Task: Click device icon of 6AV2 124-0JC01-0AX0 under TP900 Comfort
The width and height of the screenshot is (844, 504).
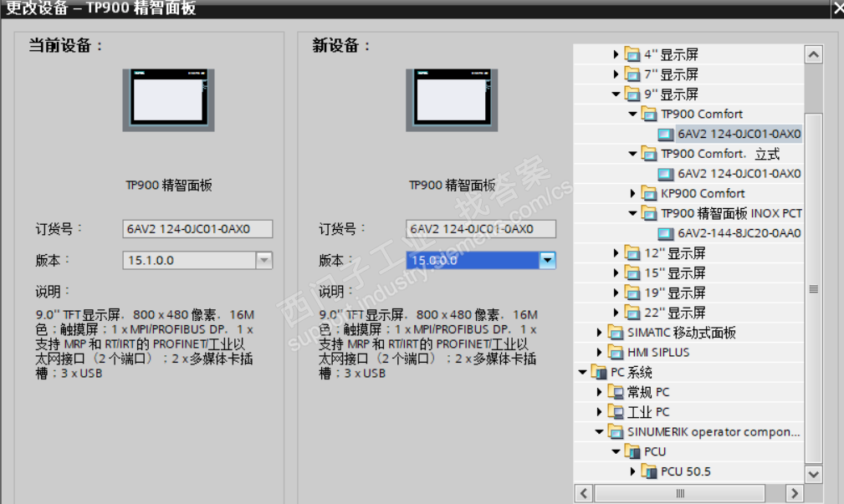Action: click(665, 134)
